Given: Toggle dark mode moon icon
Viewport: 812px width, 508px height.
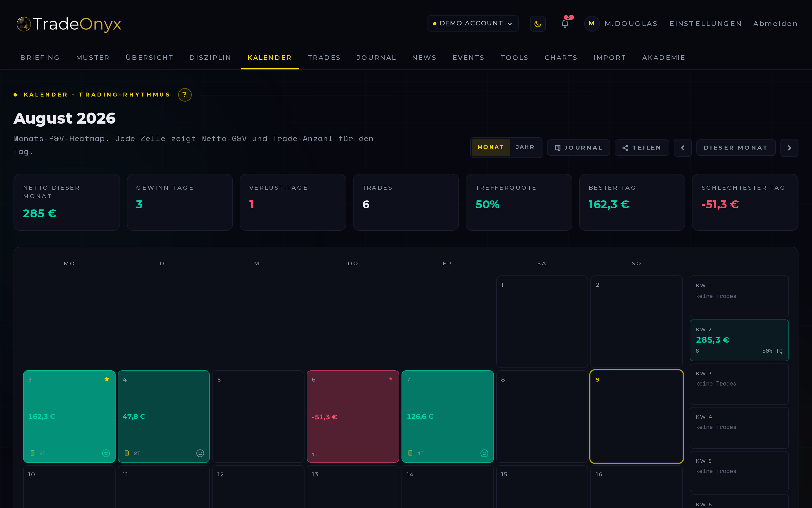Looking at the screenshot, I should click(x=538, y=23).
